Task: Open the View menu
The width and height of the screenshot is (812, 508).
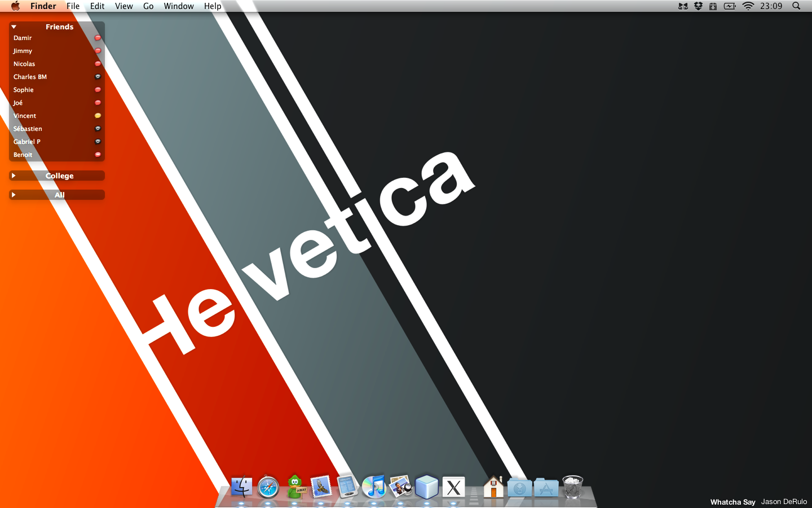Action: coord(123,6)
